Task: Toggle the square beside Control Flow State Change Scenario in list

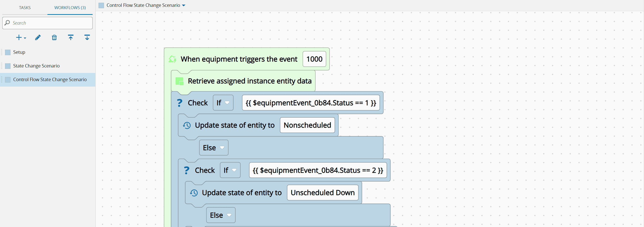Action: [8, 80]
